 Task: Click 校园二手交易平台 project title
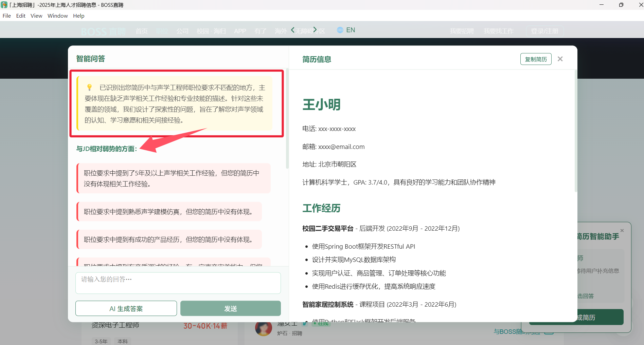click(x=328, y=229)
